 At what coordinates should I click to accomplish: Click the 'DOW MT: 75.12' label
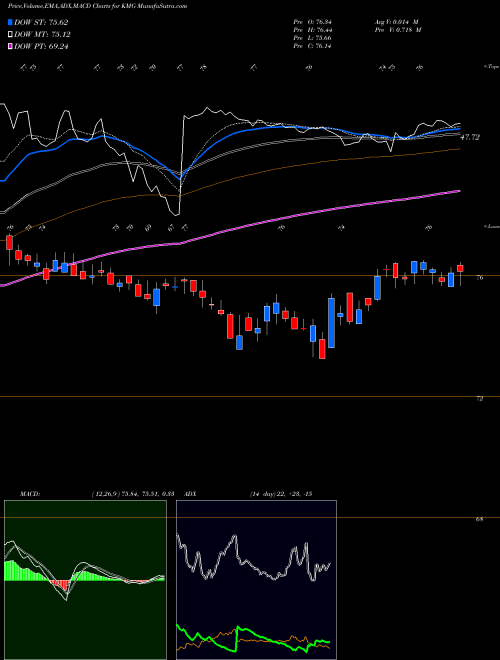click(42, 35)
